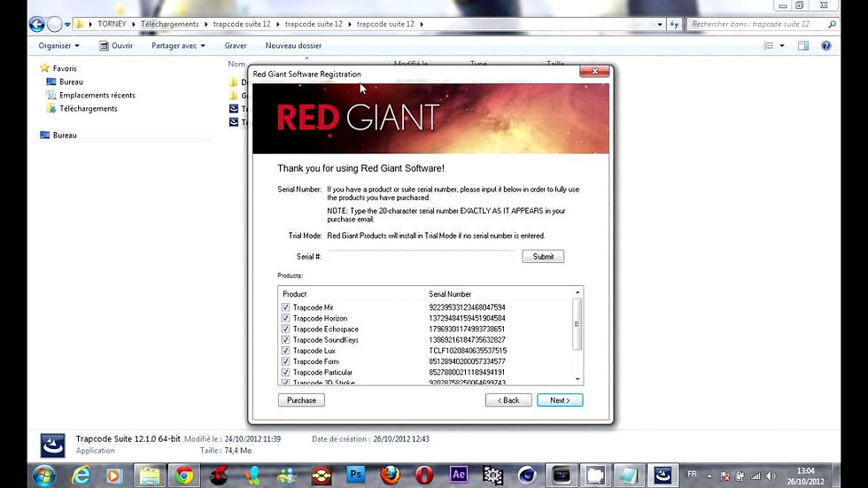Screen dimensions: 868x488
Task: Uncheck the Trapcode Echospace checkbox
Action: click(285, 329)
